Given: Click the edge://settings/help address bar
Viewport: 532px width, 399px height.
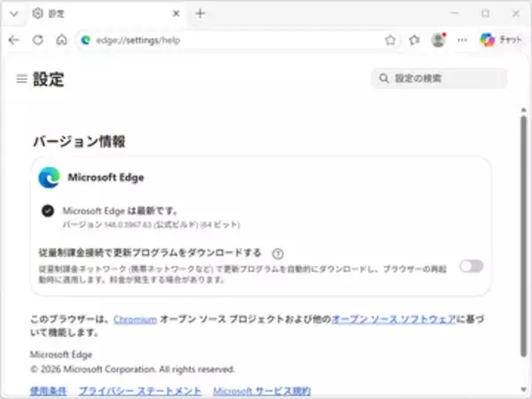Looking at the screenshot, I should pyautogui.click(x=238, y=41).
